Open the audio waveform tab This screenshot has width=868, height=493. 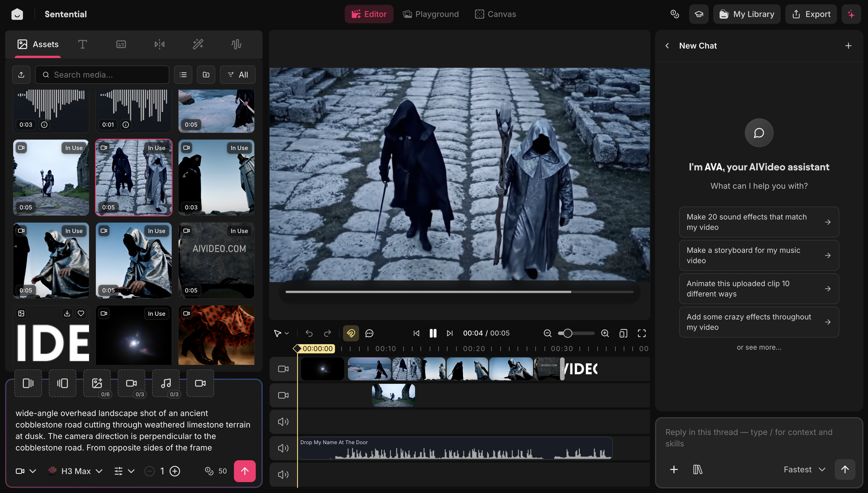pos(237,44)
